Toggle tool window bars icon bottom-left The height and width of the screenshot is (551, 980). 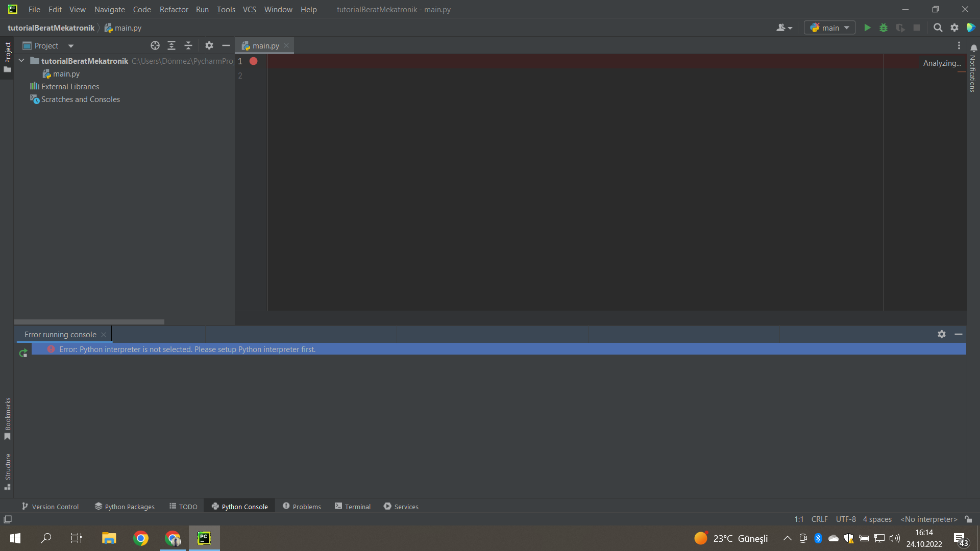[8, 519]
